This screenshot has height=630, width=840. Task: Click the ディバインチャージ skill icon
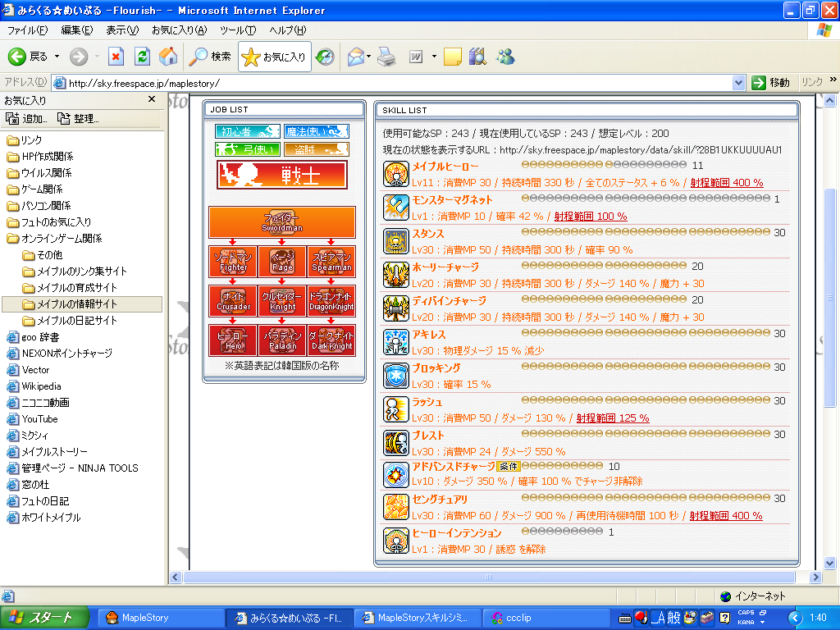396,308
